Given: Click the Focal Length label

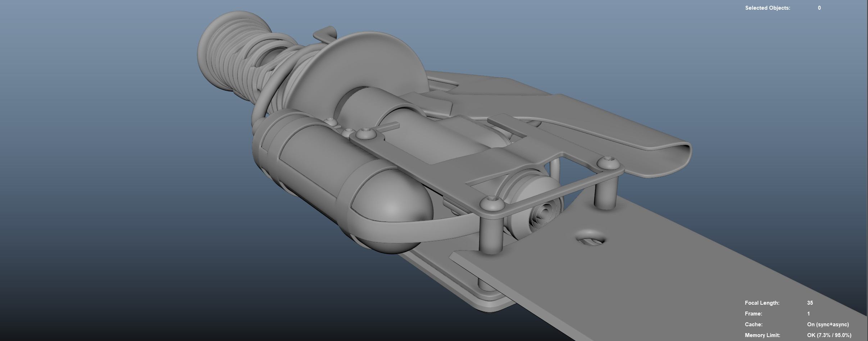Looking at the screenshot, I should click(762, 303).
